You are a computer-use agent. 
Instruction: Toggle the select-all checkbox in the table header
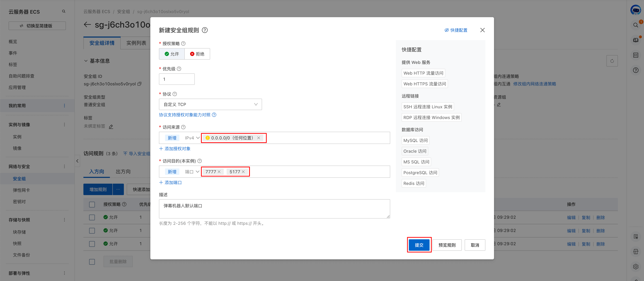[x=92, y=205]
